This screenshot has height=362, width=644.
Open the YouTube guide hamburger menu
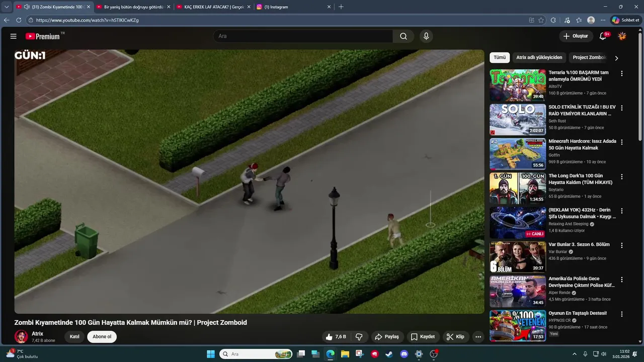click(x=14, y=36)
